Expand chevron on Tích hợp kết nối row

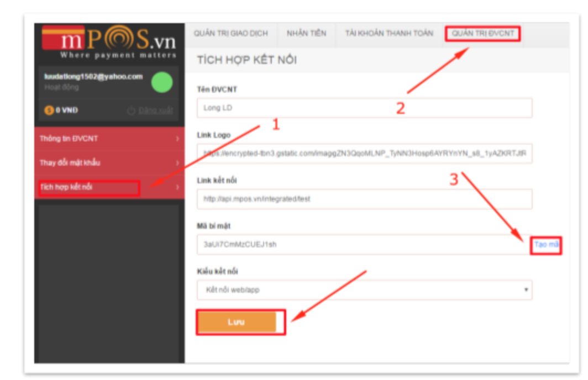177,187
